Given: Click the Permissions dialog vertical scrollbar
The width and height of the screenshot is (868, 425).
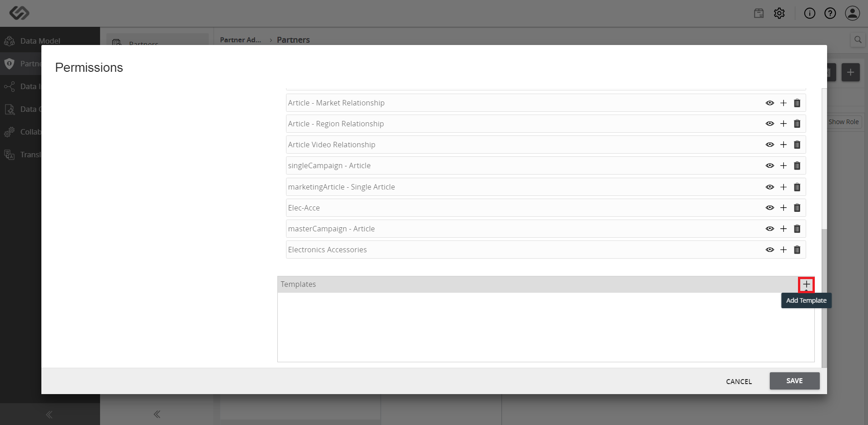Looking at the screenshot, I should point(824,298).
